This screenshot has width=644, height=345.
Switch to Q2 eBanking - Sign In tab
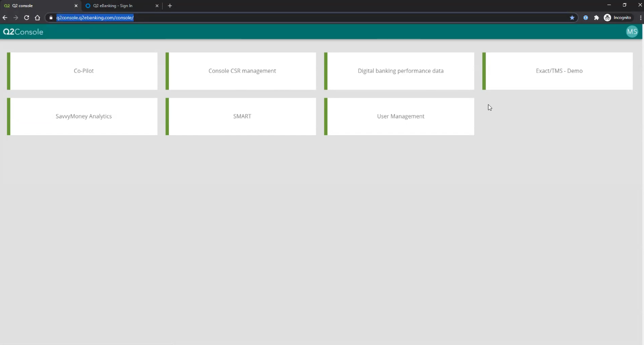point(117,6)
